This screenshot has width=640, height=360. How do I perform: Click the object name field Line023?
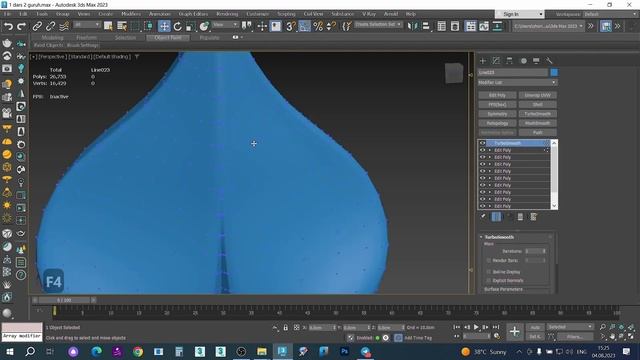[513, 72]
